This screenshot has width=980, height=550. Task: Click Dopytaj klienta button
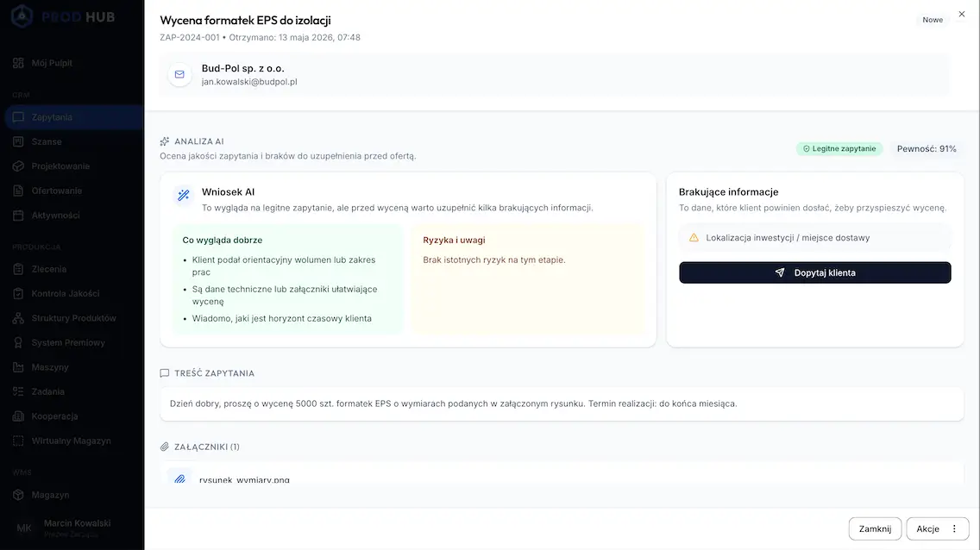pos(815,272)
